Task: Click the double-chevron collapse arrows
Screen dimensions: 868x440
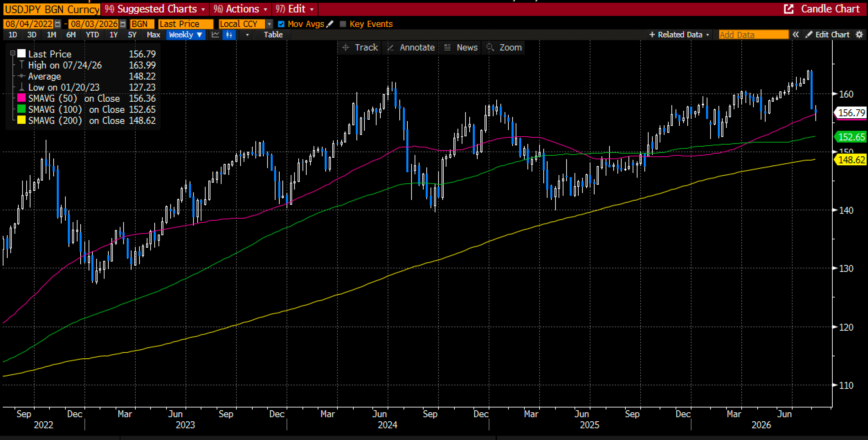Action: point(796,35)
